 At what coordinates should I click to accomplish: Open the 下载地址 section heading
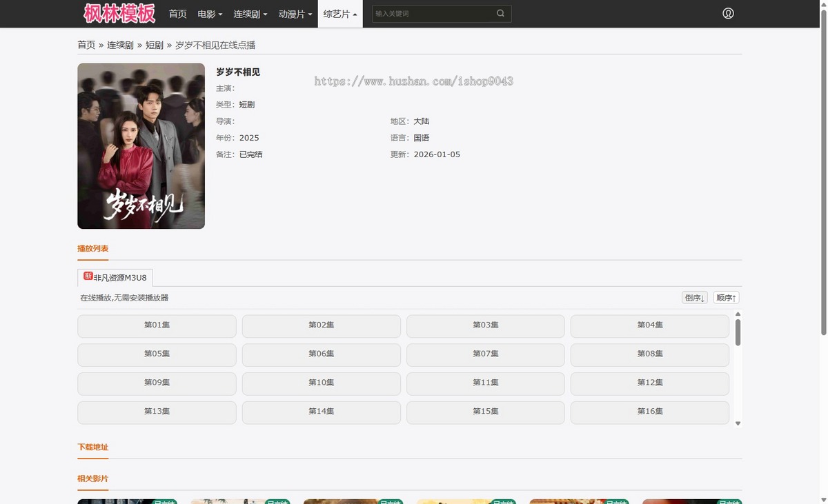(93, 447)
